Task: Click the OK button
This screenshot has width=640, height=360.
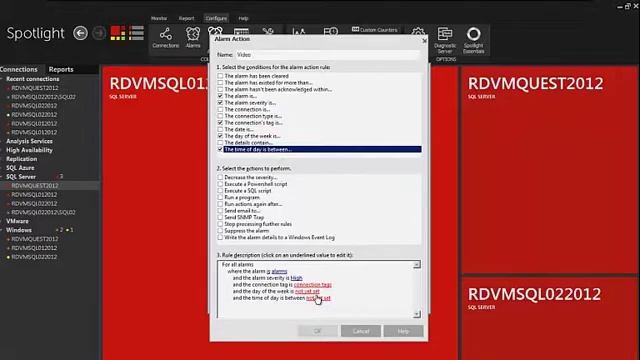Action: point(318,331)
